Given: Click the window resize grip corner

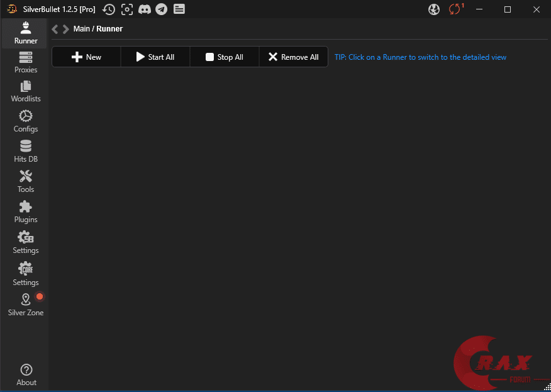Looking at the screenshot, I should coord(547,388).
